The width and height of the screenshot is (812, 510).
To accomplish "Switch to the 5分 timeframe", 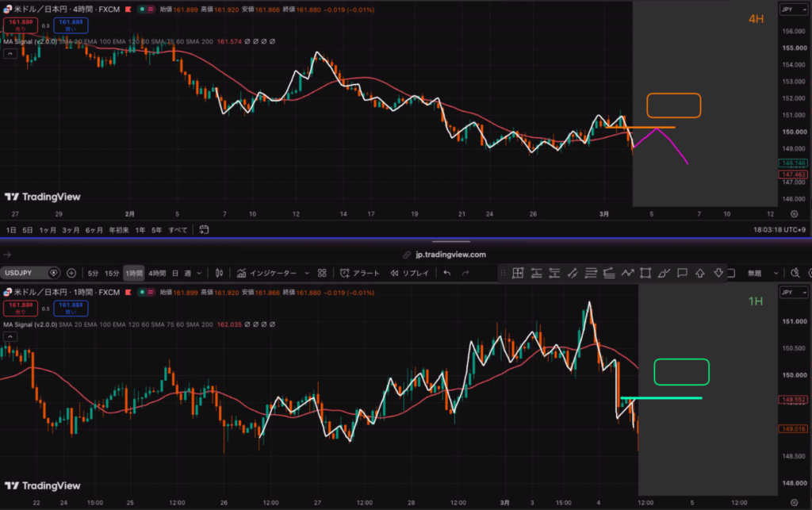I will (94, 273).
